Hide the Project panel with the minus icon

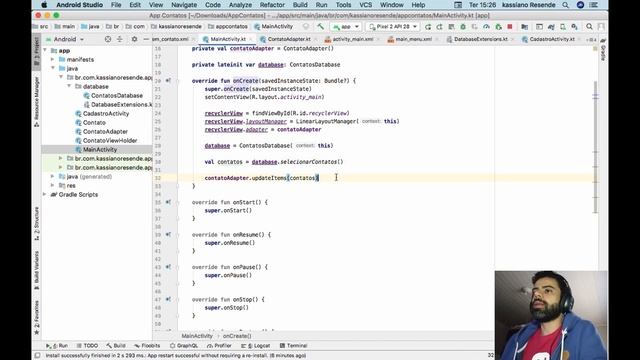coord(146,39)
